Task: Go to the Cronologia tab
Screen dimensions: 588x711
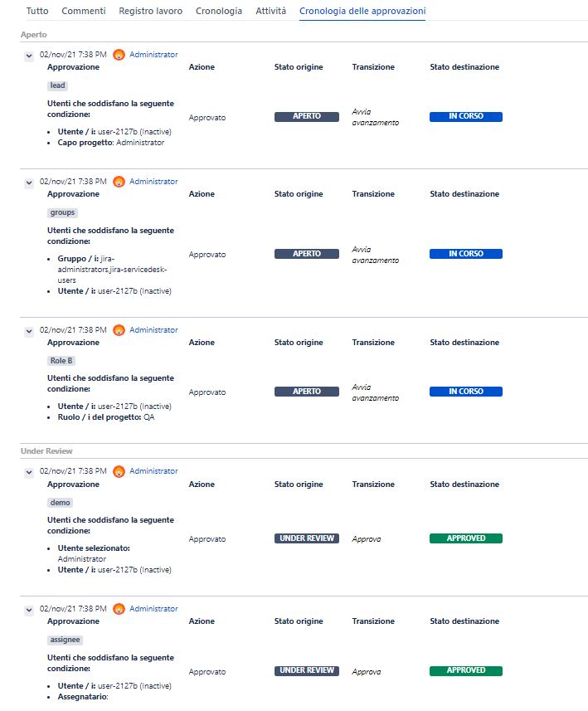Action: [x=219, y=11]
